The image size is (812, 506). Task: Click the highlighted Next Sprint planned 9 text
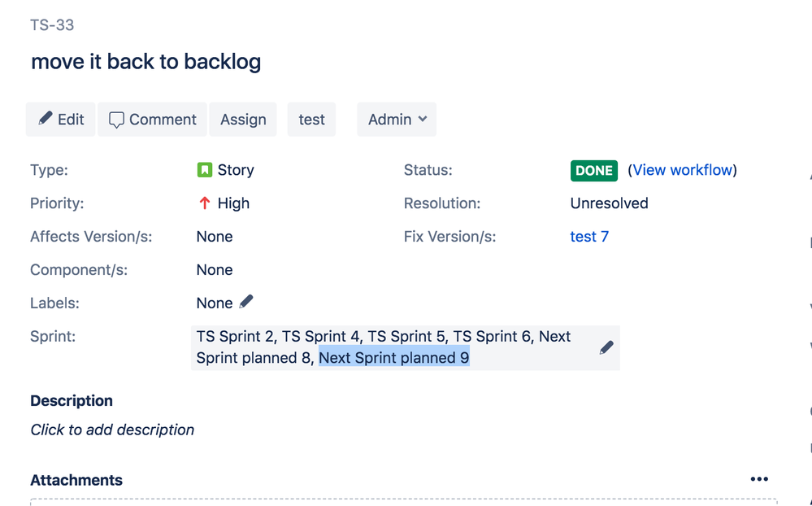pos(393,358)
